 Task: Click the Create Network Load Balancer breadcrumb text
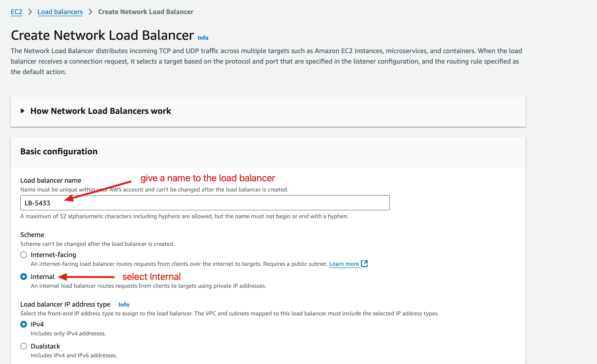146,12
